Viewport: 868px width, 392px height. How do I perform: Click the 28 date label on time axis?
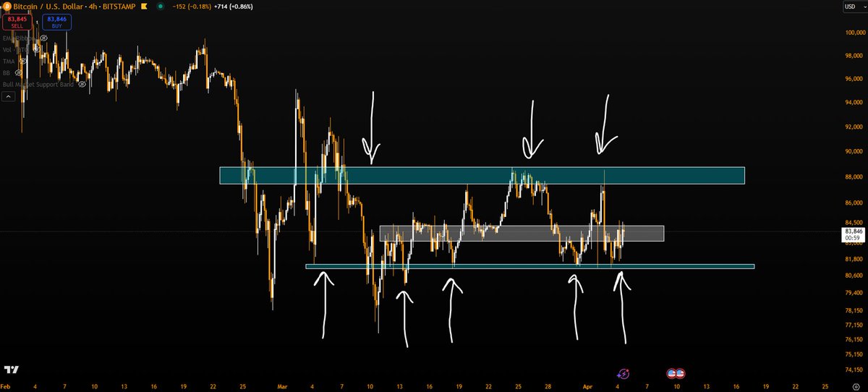point(549,388)
